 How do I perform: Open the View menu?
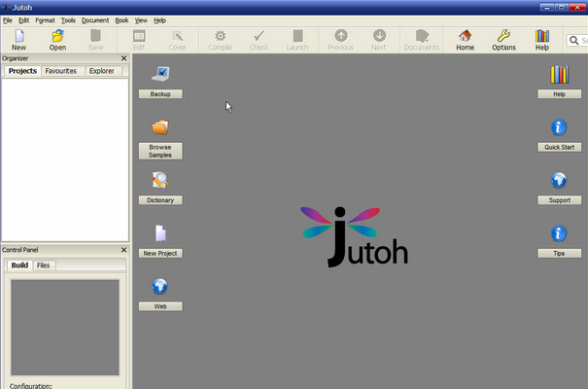[x=141, y=20]
